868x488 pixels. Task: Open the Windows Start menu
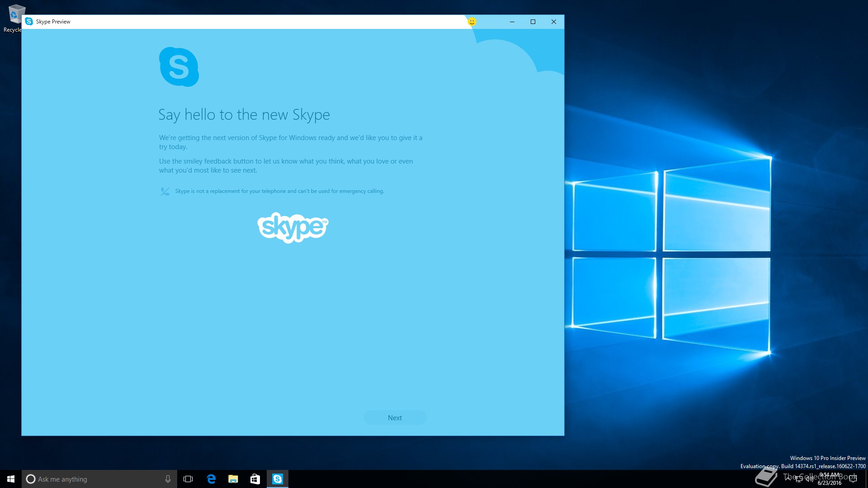click(11, 479)
